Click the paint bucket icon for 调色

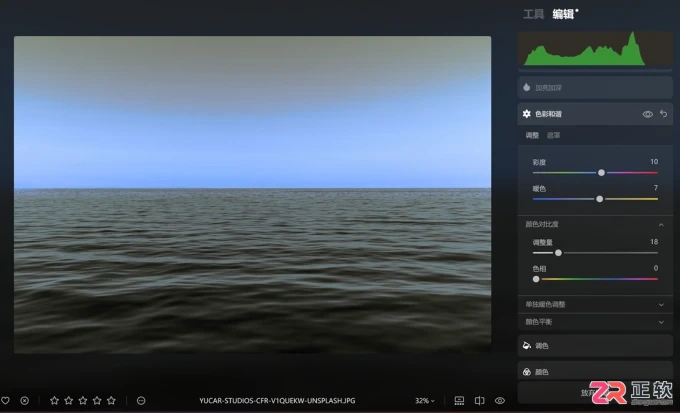click(x=526, y=345)
